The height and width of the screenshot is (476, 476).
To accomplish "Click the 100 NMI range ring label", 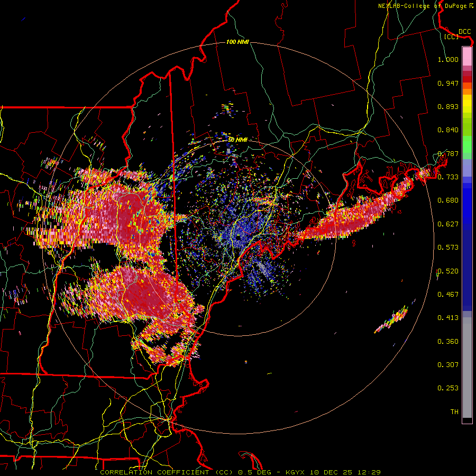I will click(x=237, y=42).
